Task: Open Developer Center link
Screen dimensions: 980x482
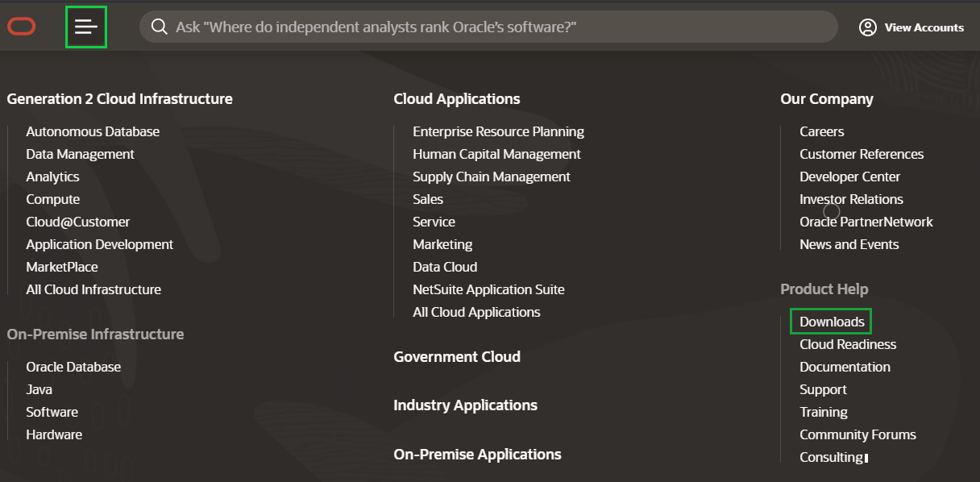Action: [x=849, y=177]
